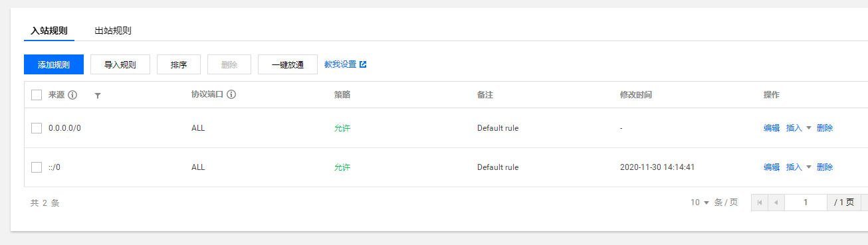
Task: Expand 插入 dropdown arrow for 0.0.0.0/0 row
Action: click(x=809, y=128)
